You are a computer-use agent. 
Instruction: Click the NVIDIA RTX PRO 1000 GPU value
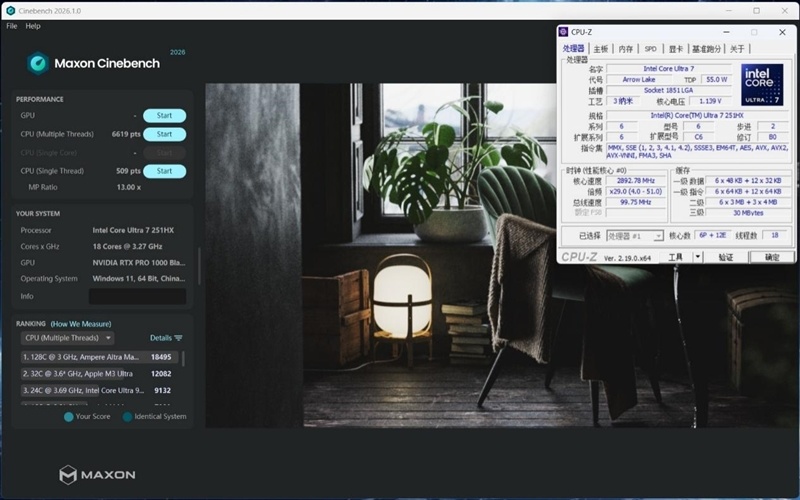pos(139,263)
